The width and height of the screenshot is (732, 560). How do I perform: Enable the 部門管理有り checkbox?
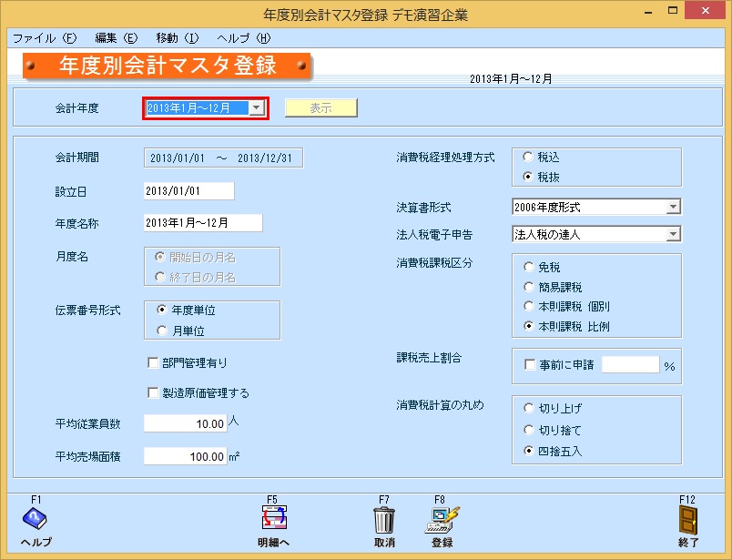click(x=153, y=362)
